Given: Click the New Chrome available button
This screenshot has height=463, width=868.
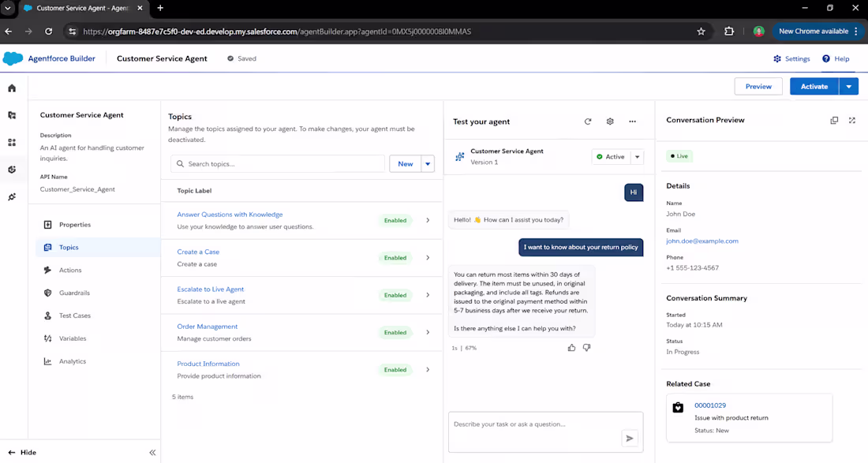Looking at the screenshot, I should coord(817,32).
